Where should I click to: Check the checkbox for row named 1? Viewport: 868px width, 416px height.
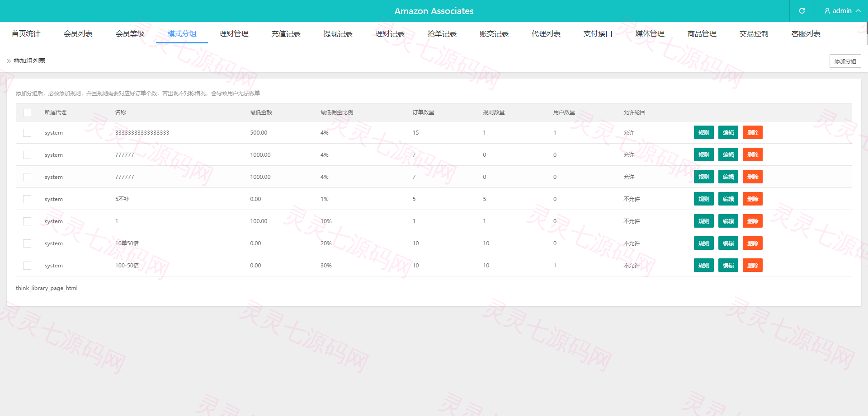27,221
